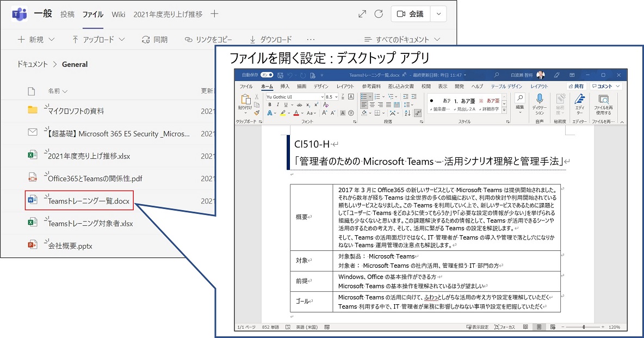The image size is (644, 338).
Task: Click the Shading paint bucket icon
Action: click(364, 113)
